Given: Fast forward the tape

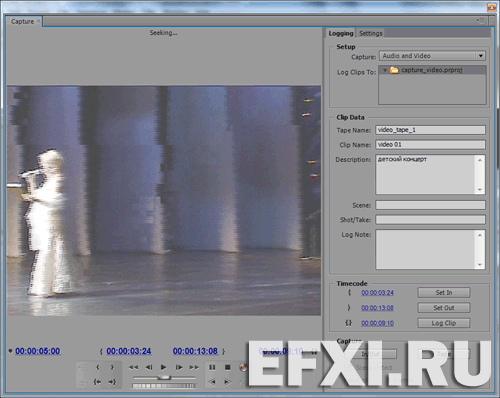Looking at the screenshot, I should point(194,367).
